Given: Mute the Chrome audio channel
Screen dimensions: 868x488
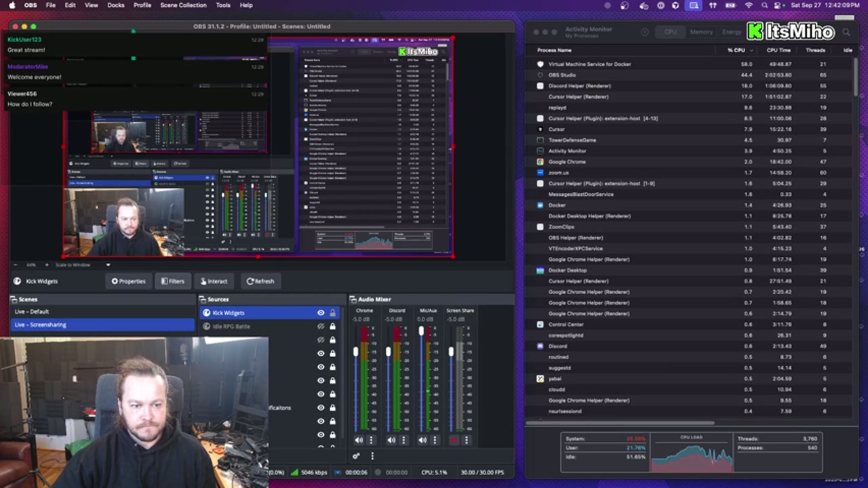Looking at the screenshot, I should [359, 440].
